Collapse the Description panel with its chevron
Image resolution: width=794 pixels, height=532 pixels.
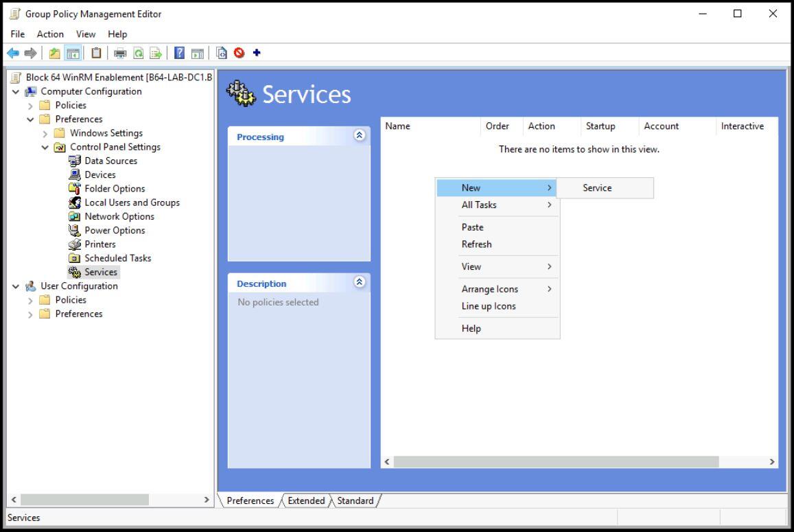pos(360,283)
